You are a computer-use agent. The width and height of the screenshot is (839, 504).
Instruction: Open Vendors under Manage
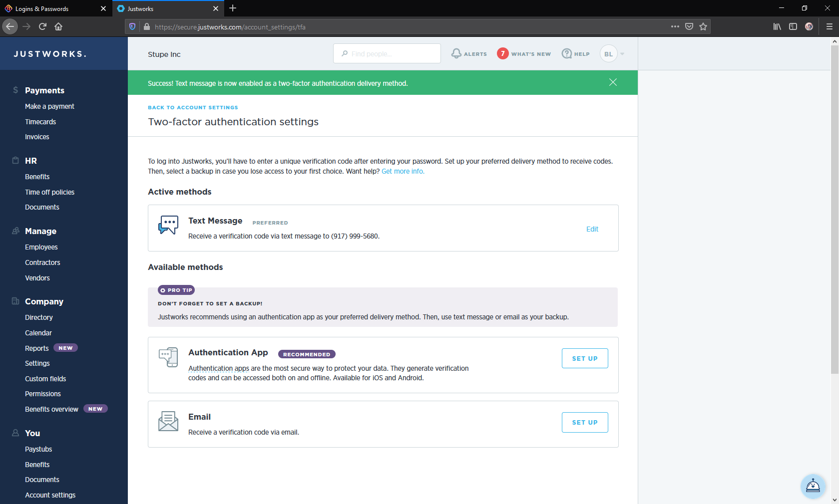pos(37,278)
